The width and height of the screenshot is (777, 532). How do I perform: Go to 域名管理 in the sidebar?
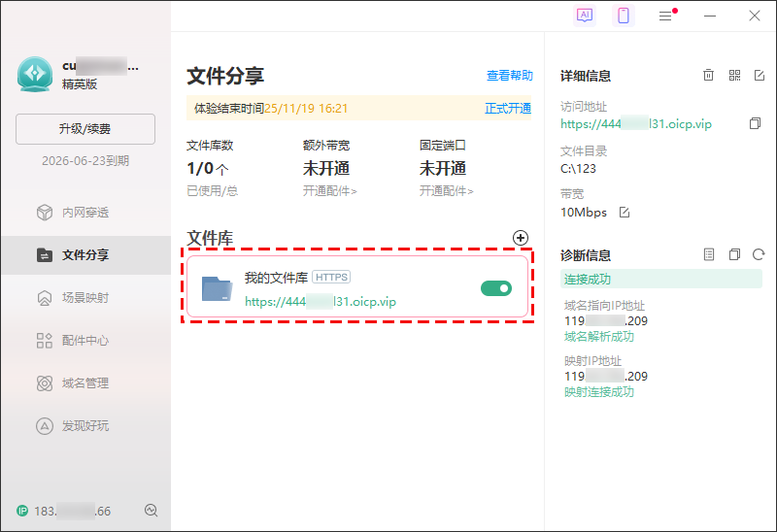(x=85, y=383)
